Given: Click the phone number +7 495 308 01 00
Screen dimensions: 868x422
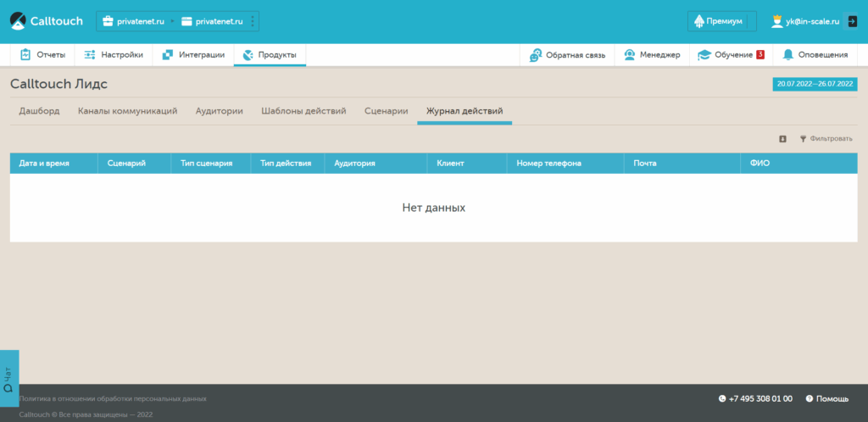Looking at the screenshot, I should [x=755, y=398].
